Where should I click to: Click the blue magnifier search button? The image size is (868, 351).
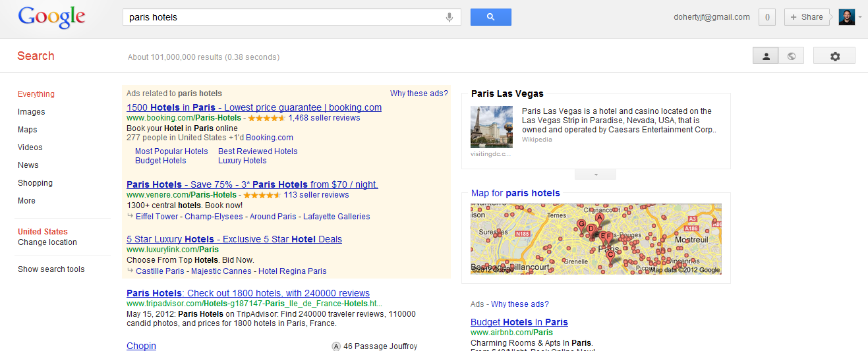(490, 17)
